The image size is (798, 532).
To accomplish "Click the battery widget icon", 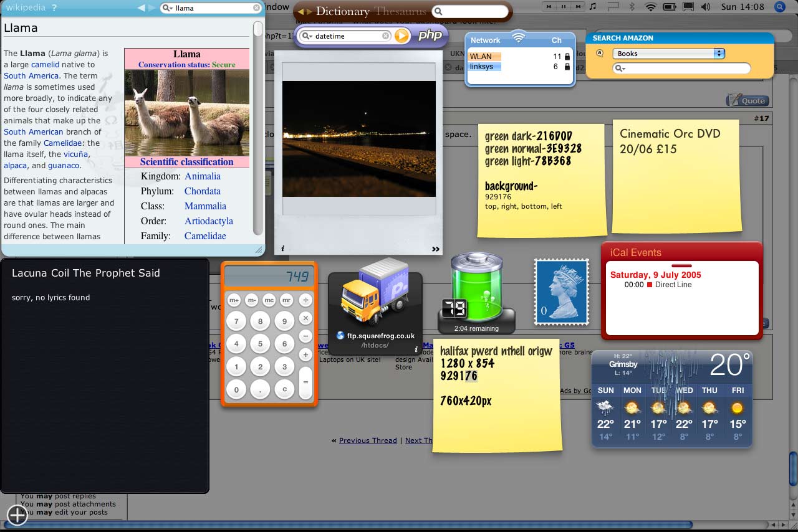I will pos(476,288).
